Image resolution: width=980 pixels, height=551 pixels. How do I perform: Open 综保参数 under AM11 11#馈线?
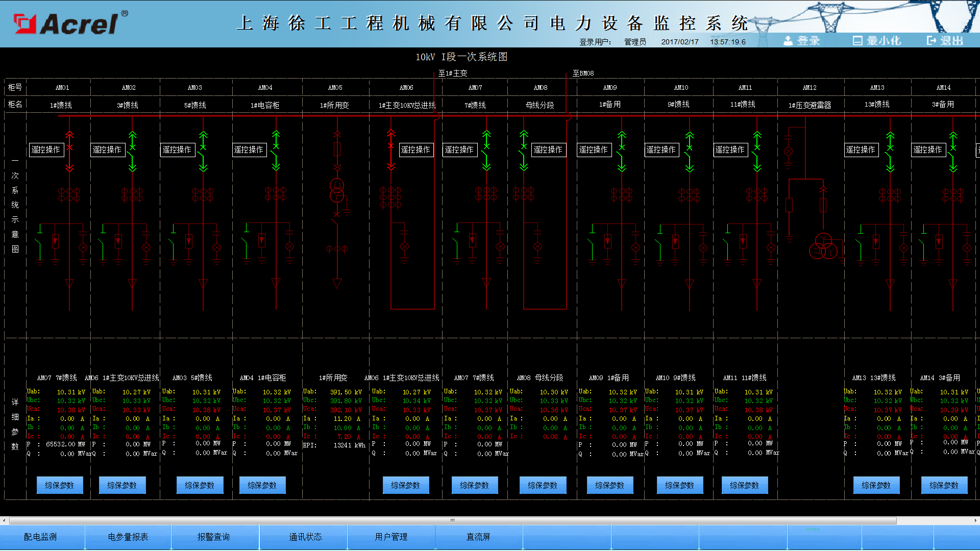[x=745, y=485]
